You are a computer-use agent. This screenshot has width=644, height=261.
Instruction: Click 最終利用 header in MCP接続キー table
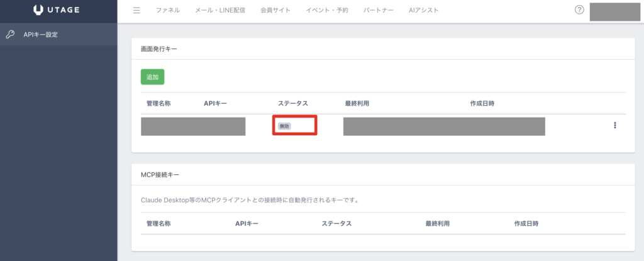(437, 223)
